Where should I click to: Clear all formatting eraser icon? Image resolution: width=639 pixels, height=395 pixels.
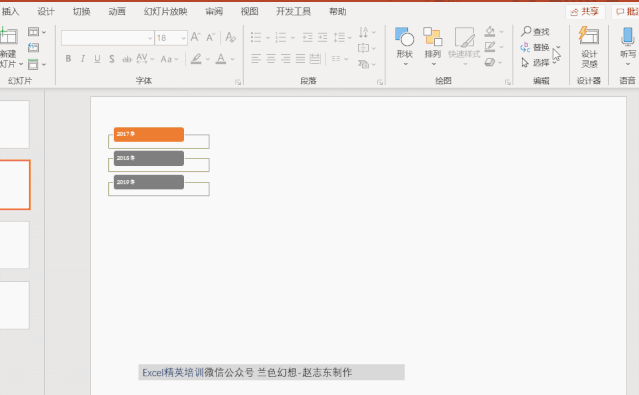coord(230,38)
